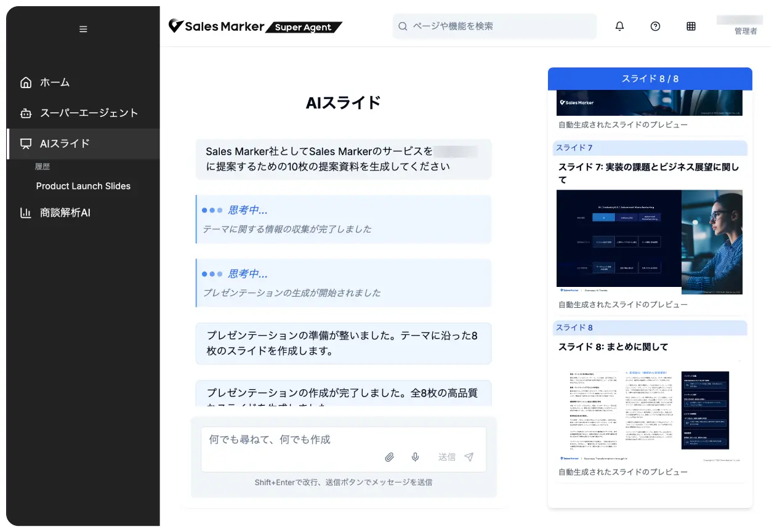Screen dimensions: 777x532
Task: Open slide 7 preview thumbnail
Action: click(650, 242)
